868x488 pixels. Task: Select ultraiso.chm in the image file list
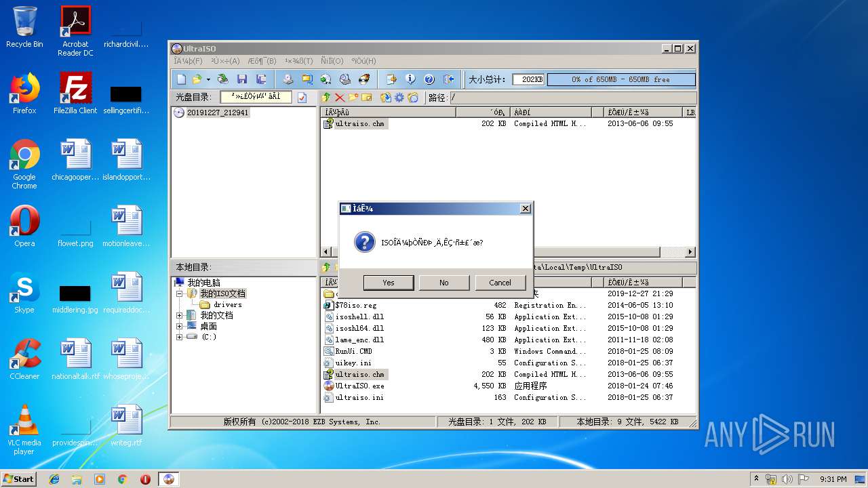click(359, 123)
